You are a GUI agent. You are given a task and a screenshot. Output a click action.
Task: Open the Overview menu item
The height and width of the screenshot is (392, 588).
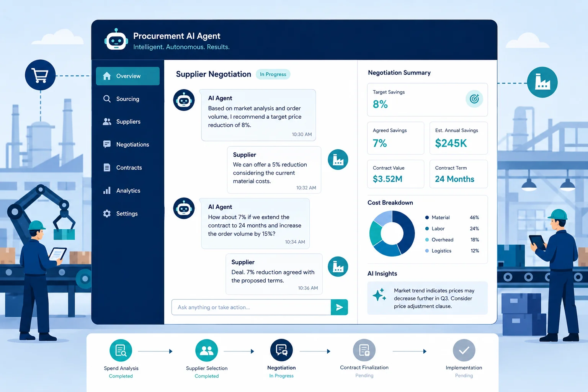(x=128, y=76)
